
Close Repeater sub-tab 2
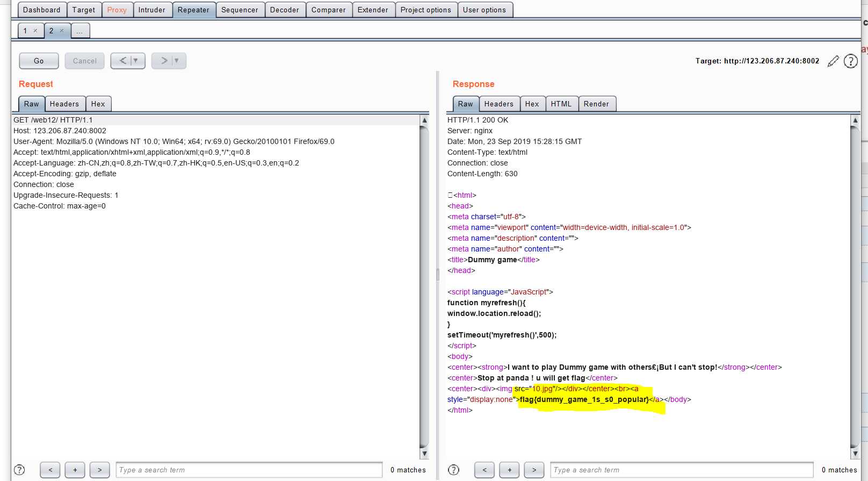click(62, 31)
